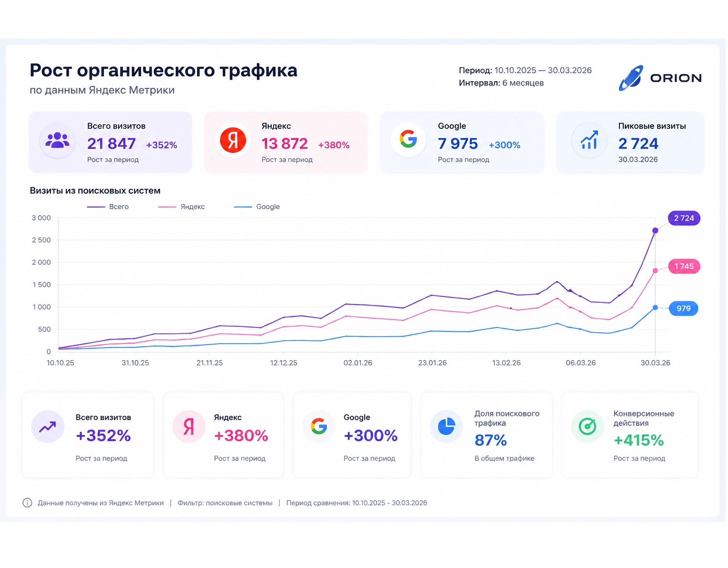728x568 pixels.
Task: Click the 31.10.25 x-axis date
Action: (135, 363)
